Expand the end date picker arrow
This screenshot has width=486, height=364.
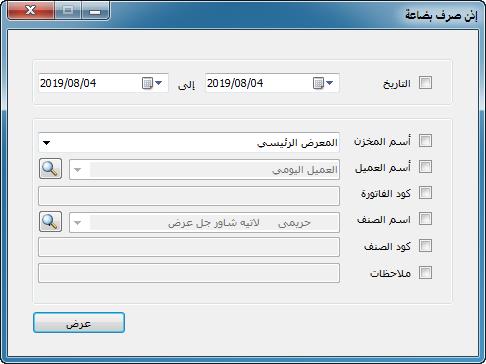click(x=159, y=83)
